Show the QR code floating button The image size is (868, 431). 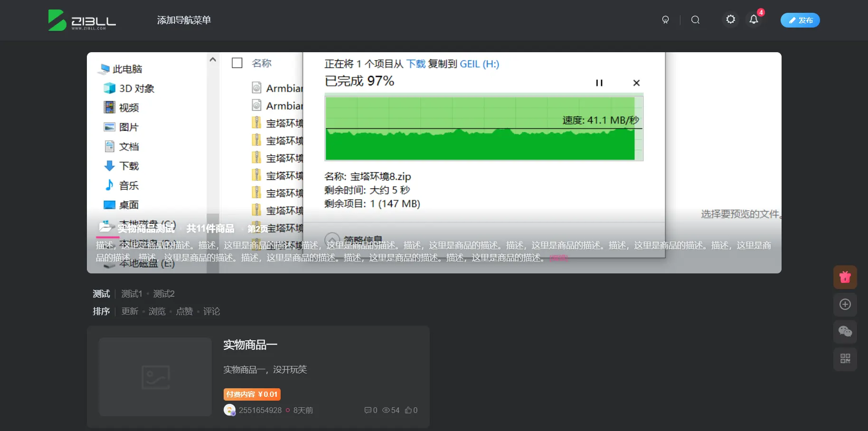[845, 358]
